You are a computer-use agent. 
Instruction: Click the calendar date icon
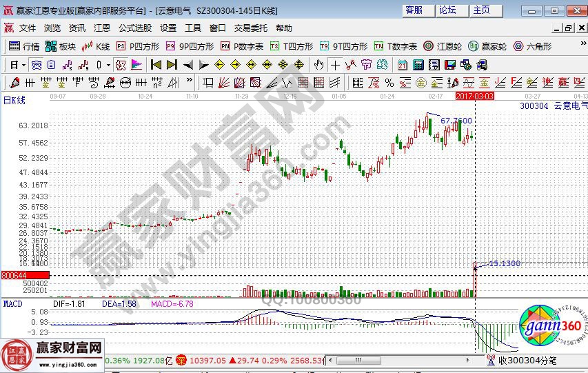pos(403,65)
